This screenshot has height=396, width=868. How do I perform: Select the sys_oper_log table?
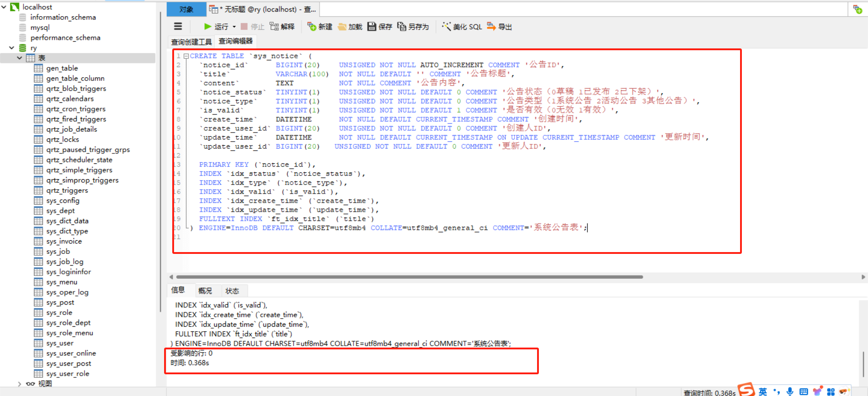[x=67, y=292]
